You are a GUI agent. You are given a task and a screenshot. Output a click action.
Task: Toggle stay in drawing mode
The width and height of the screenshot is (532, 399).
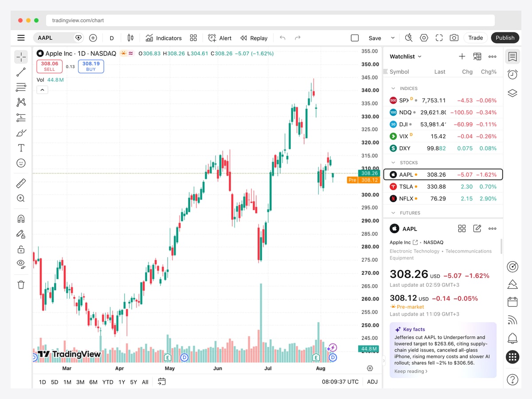[x=21, y=234]
